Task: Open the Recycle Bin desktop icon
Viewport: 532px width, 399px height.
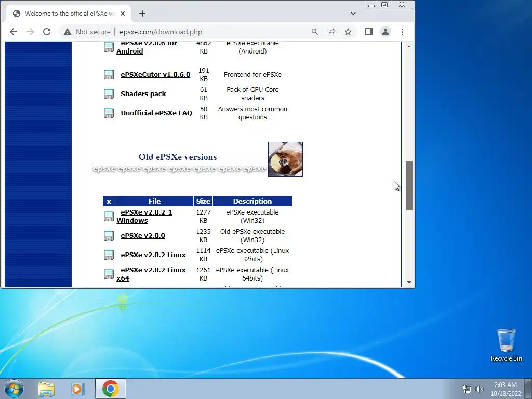Action: click(506, 345)
